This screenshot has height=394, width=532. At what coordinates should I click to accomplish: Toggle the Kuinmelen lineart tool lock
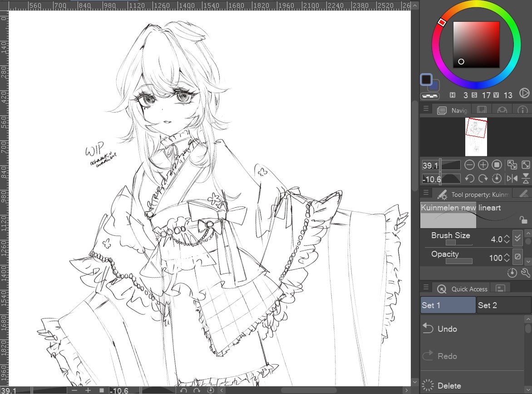pyautogui.click(x=523, y=220)
